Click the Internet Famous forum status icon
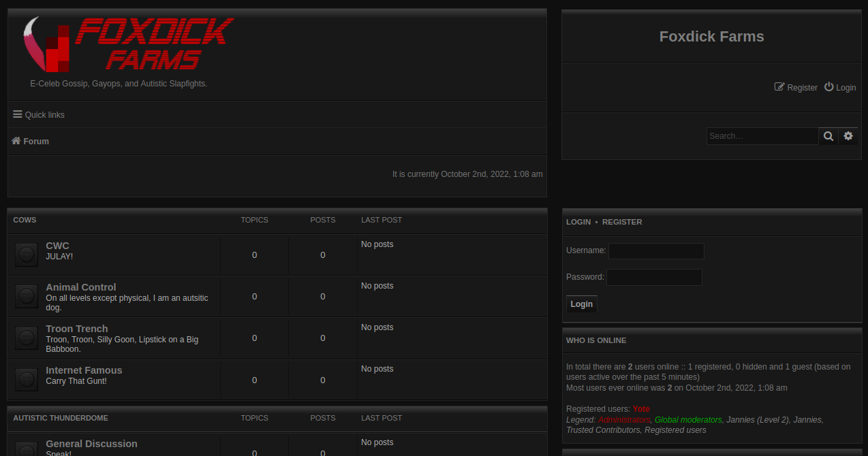868x456 pixels. (27, 379)
